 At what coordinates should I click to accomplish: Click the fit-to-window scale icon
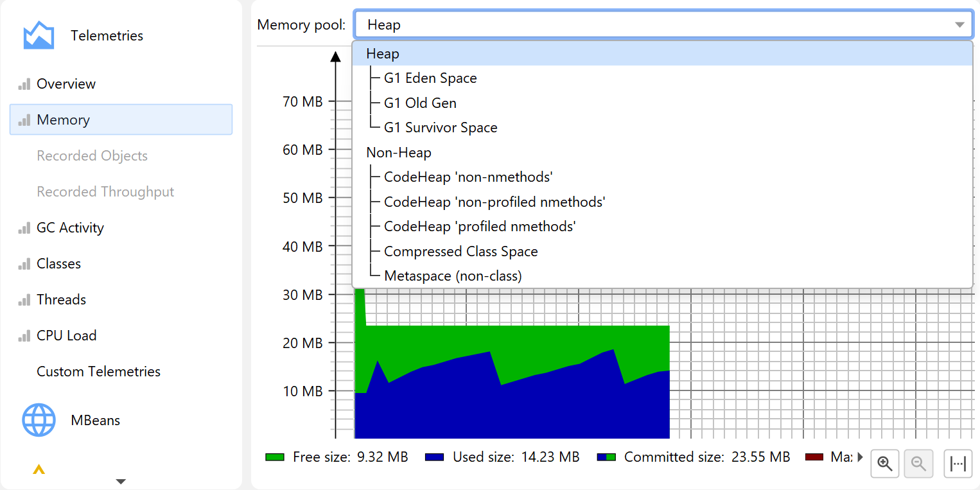pyautogui.click(x=958, y=463)
